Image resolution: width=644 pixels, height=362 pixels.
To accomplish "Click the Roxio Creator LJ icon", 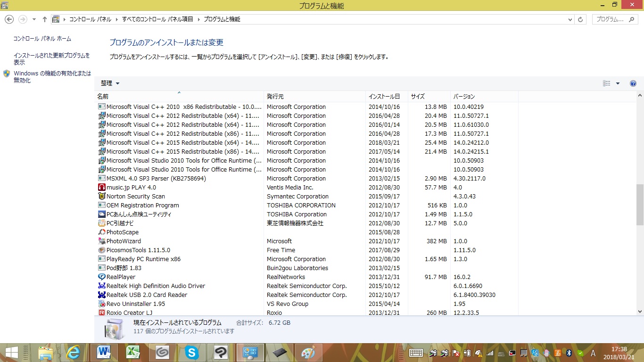I will click(x=101, y=313).
